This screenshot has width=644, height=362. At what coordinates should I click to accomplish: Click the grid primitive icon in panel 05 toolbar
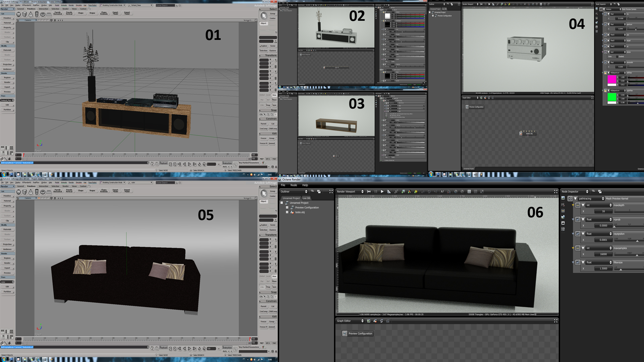tap(49, 192)
